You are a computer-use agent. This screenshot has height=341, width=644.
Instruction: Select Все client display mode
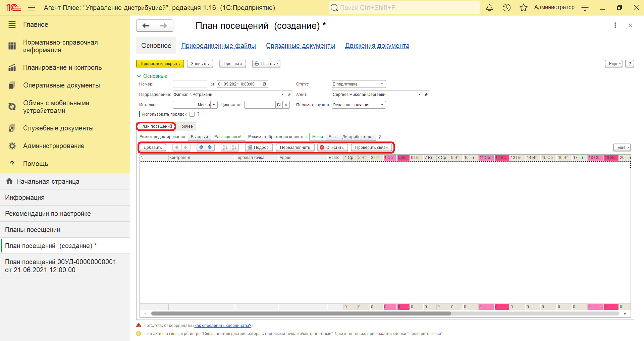332,137
